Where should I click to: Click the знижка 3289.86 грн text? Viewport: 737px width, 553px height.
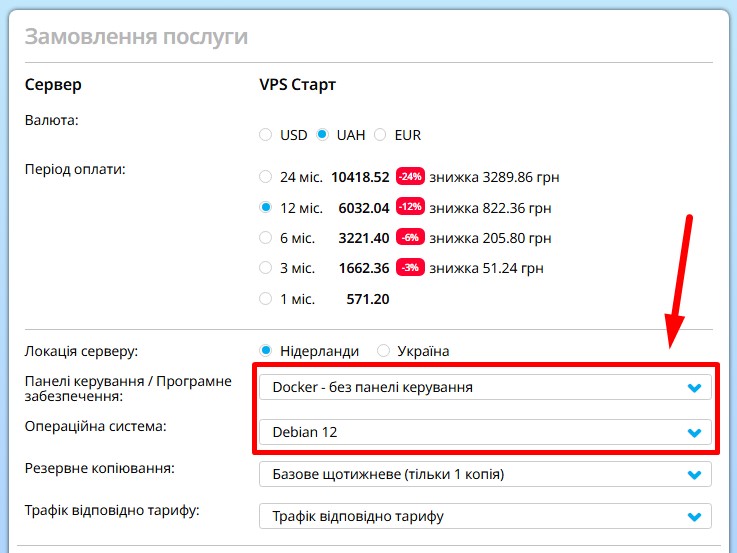494,178
